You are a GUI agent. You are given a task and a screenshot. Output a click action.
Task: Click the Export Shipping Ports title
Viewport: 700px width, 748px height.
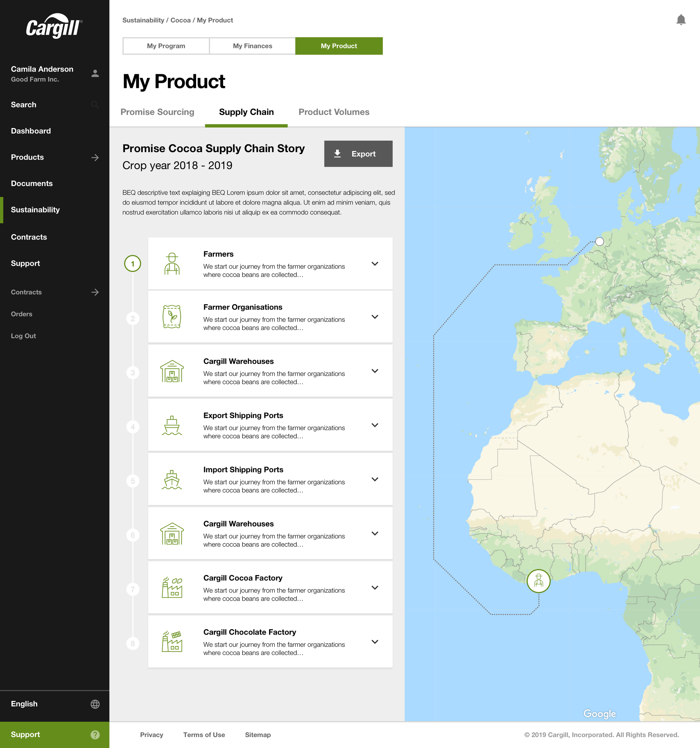(243, 415)
